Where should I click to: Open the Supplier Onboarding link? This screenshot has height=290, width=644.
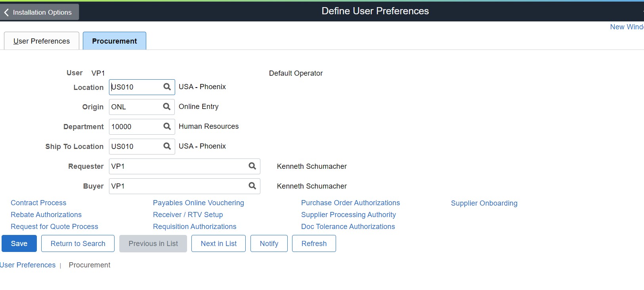pos(484,203)
